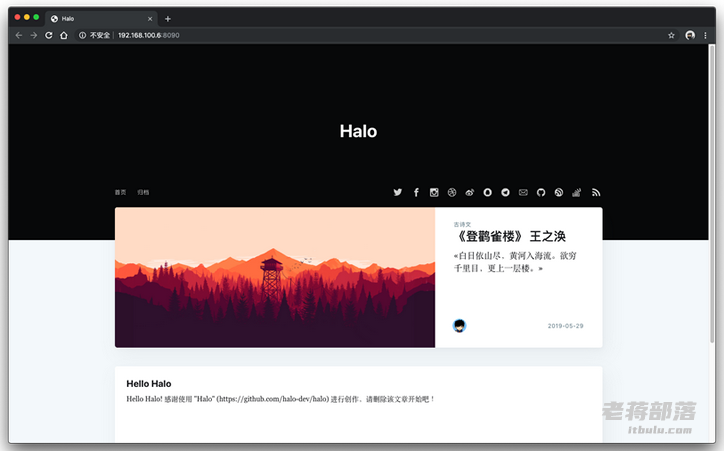724x451 pixels.
Task: Open a new browser tab with plus
Action: click(x=168, y=19)
